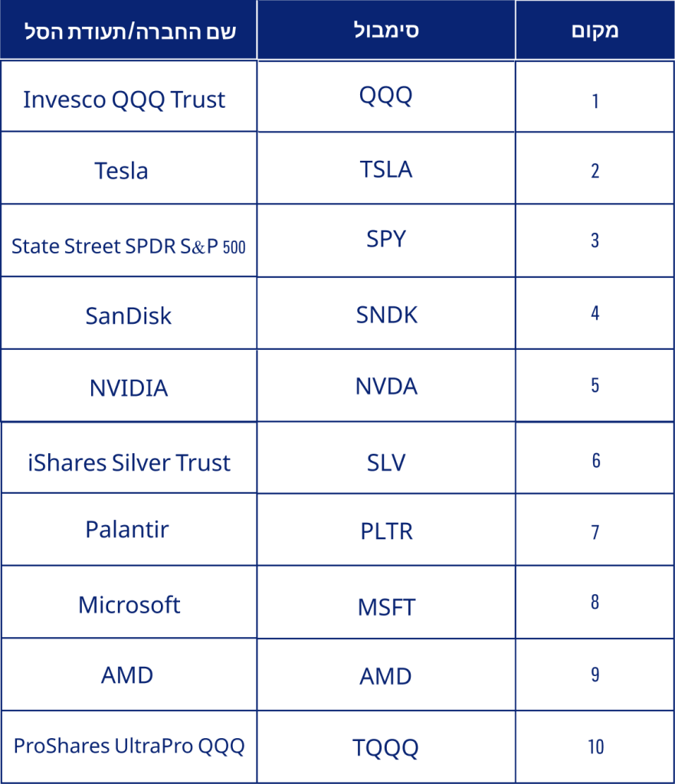This screenshot has width=675, height=784.
Task: Click the TQQQ symbol cell
Action: coord(386,748)
